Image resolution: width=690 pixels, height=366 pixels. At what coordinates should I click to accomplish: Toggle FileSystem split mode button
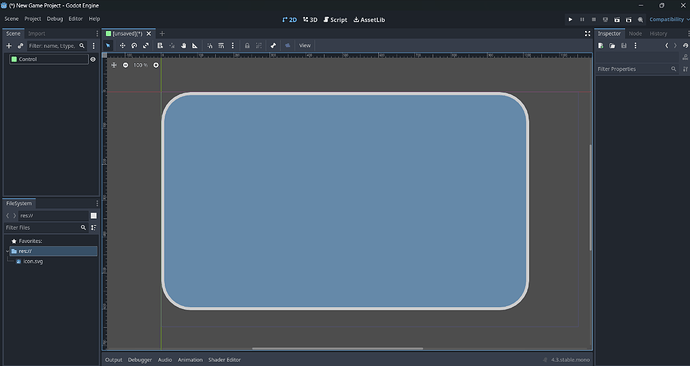pos(94,216)
